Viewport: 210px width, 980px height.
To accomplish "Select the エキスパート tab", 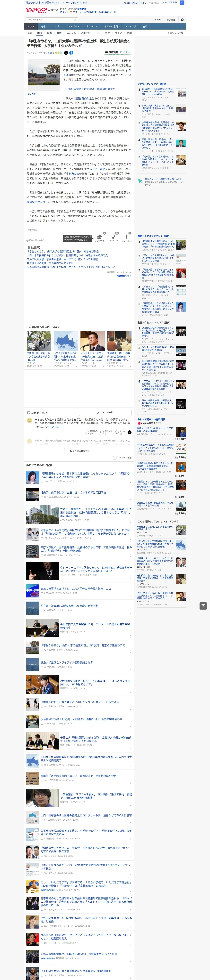I will click(72, 27).
